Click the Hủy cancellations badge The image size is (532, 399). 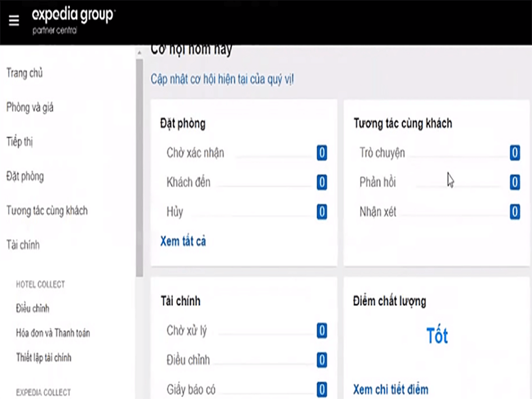321,212
